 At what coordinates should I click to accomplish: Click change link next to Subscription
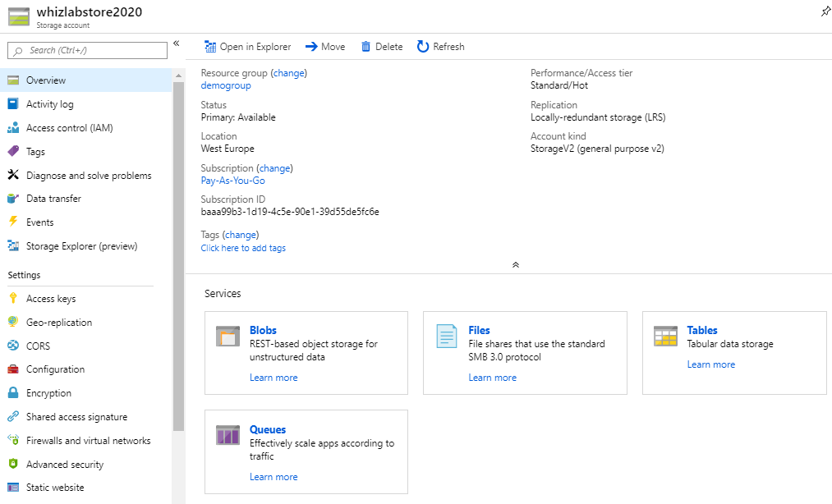click(275, 168)
